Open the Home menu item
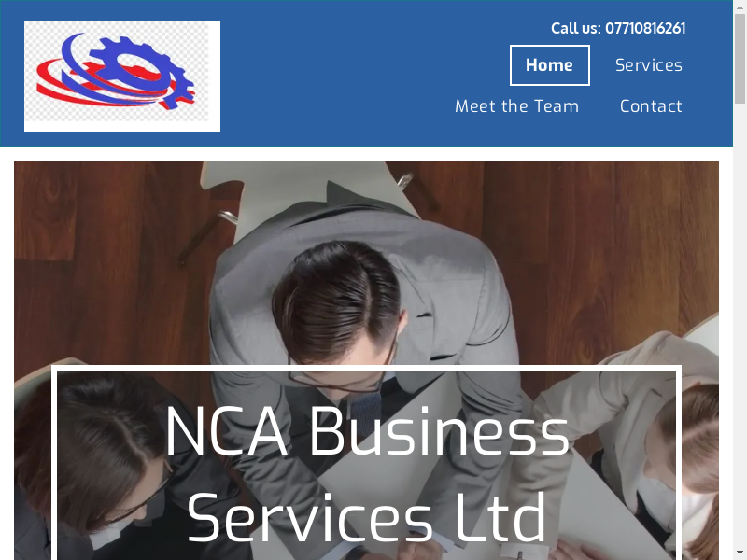The width and height of the screenshot is (747, 560). [x=549, y=65]
